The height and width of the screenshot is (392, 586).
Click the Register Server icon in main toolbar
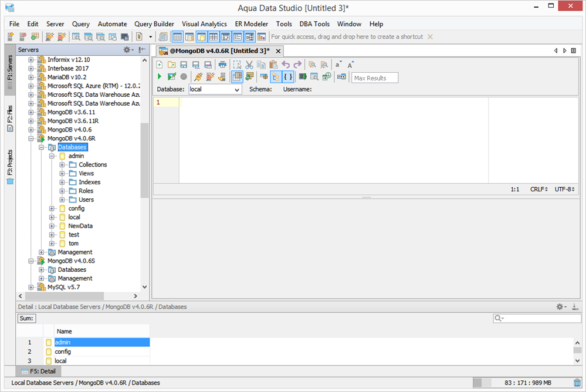11,36
